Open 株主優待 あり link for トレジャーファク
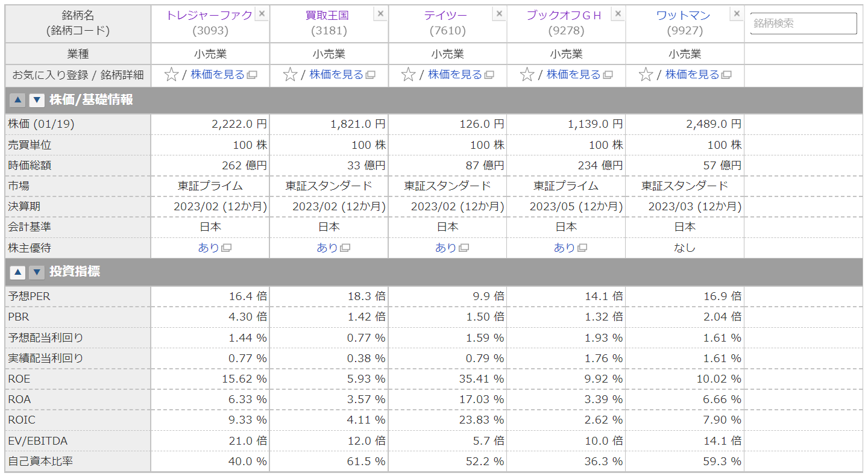 215,248
